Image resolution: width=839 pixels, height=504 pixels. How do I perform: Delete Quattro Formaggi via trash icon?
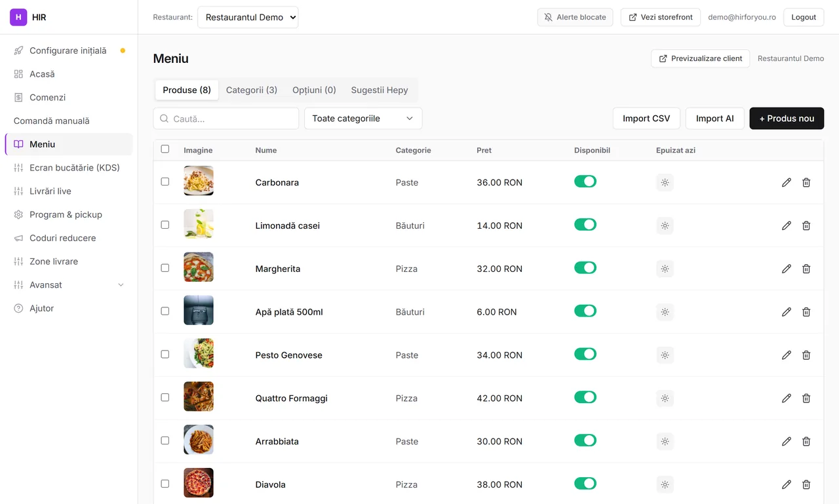point(806,398)
